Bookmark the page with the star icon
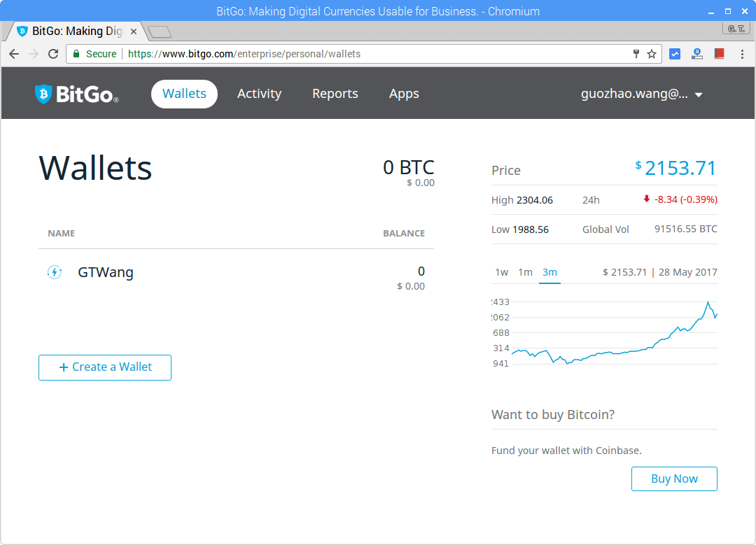 pos(652,53)
